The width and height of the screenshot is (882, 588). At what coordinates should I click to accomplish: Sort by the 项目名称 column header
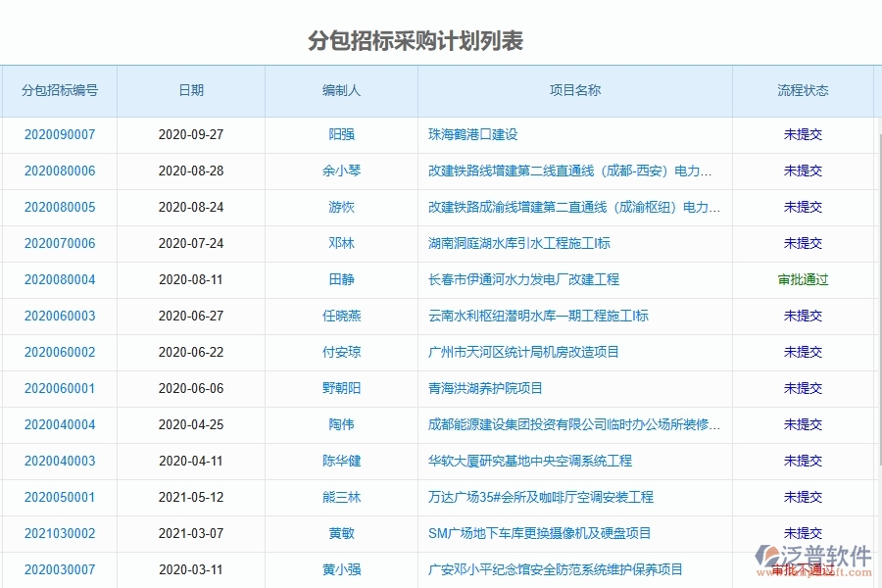click(573, 90)
